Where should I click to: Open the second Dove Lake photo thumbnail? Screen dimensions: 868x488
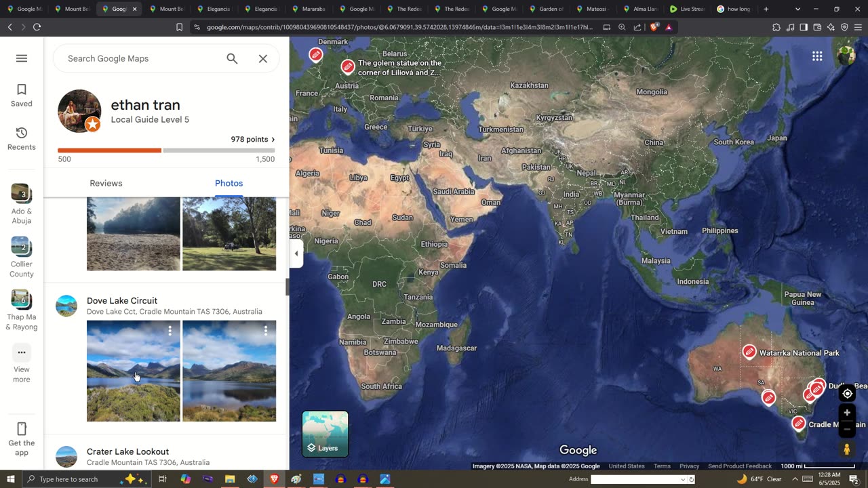pos(229,371)
